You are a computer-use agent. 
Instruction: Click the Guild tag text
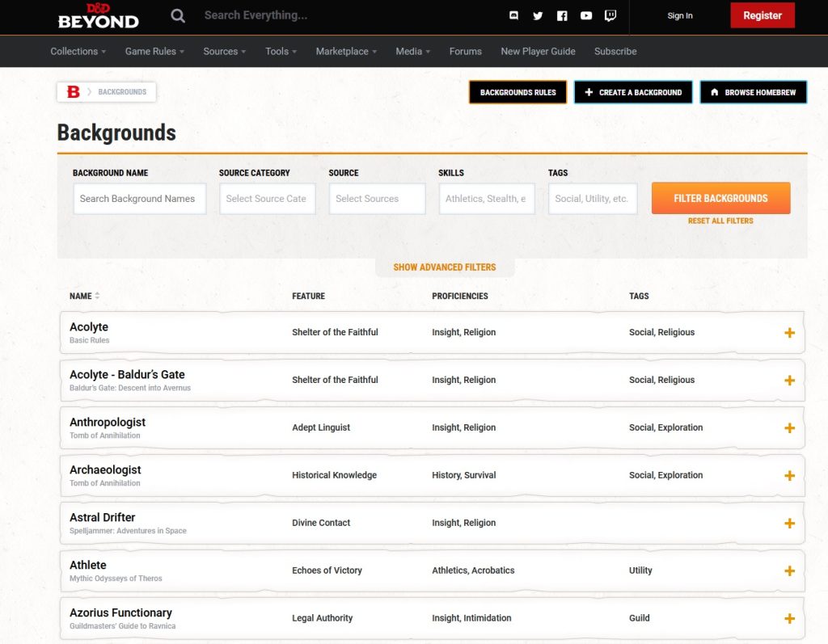(x=639, y=617)
